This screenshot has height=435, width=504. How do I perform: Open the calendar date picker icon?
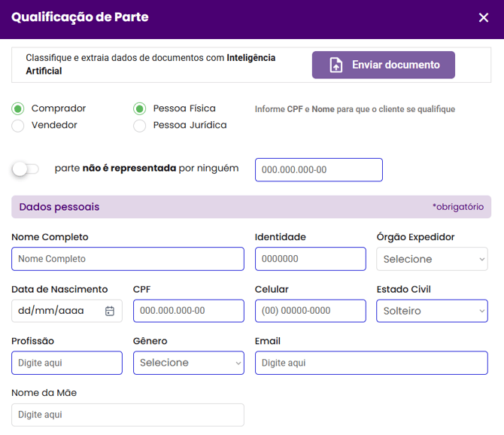pyautogui.click(x=110, y=311)
